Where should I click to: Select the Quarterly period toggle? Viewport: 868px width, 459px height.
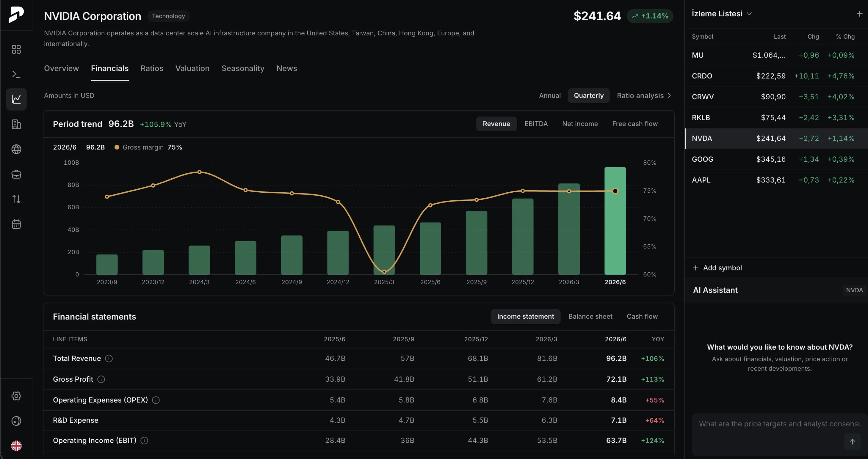pos(588,96)
